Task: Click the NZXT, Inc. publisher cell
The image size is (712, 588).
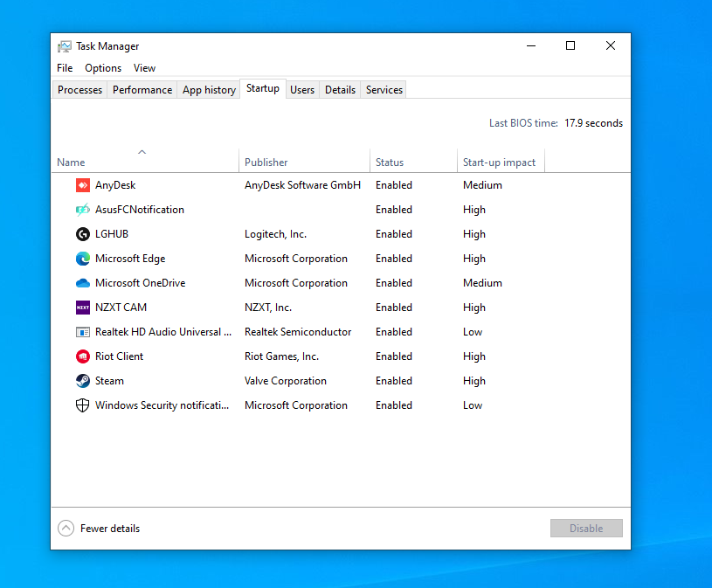Action: [x=268, y=308]
